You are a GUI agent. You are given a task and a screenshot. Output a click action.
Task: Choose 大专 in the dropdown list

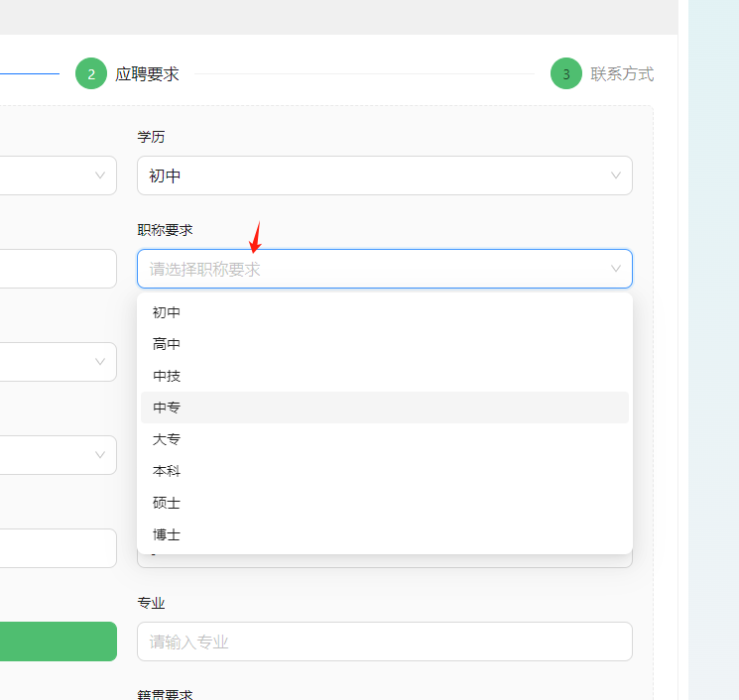(x=167, y=439)
